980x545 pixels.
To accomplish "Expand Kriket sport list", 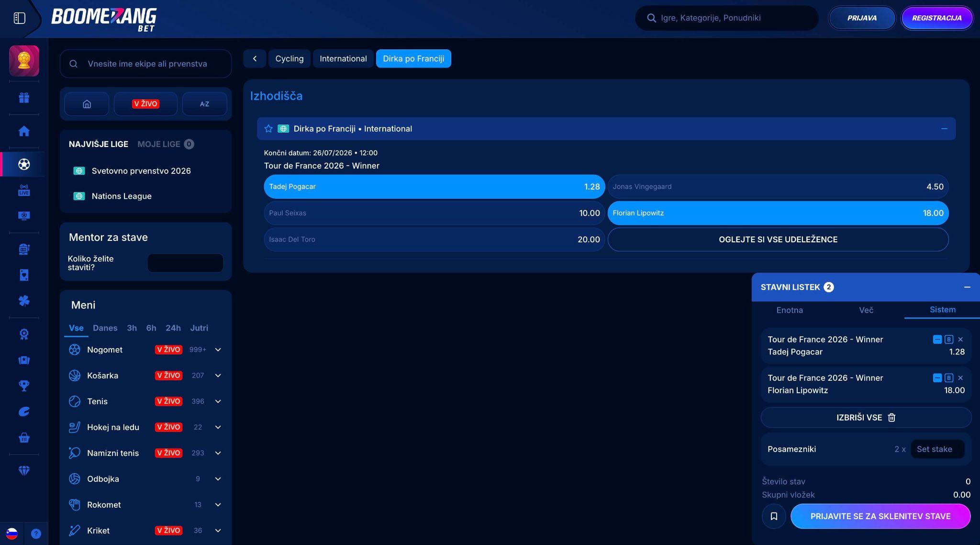I will [218, 531].
